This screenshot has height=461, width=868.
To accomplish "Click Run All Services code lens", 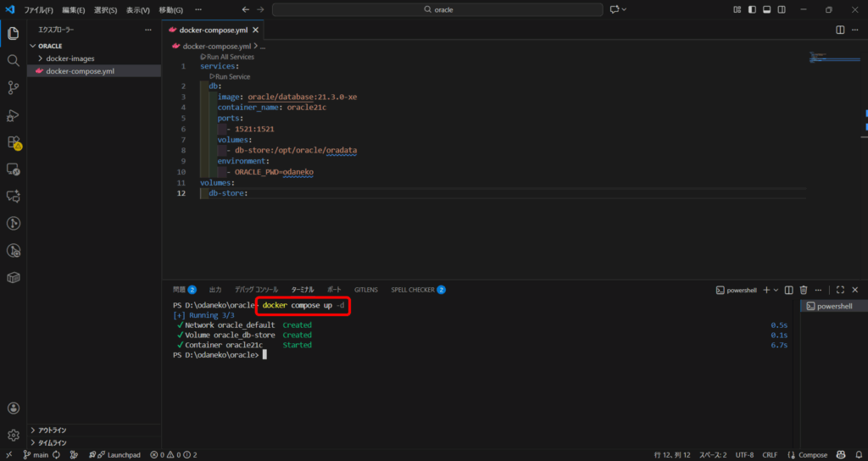I will (x=226, y=56).
